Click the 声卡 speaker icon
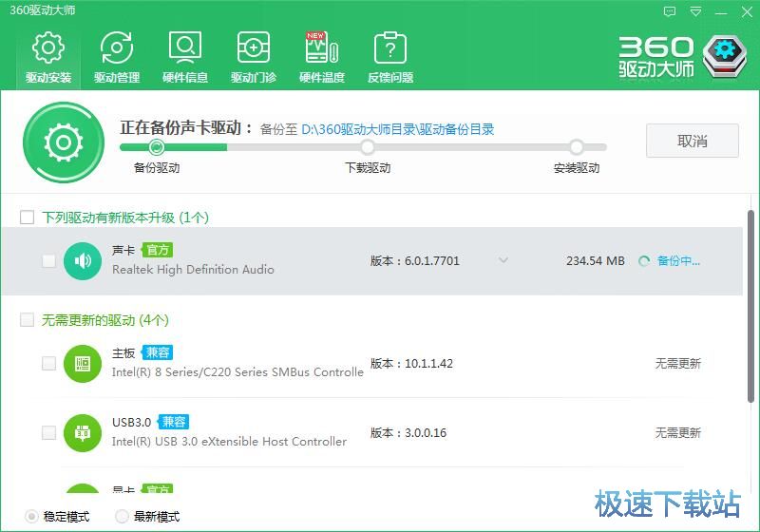The width and height of the screenshot is (760, 532). [x=83, y=261]
